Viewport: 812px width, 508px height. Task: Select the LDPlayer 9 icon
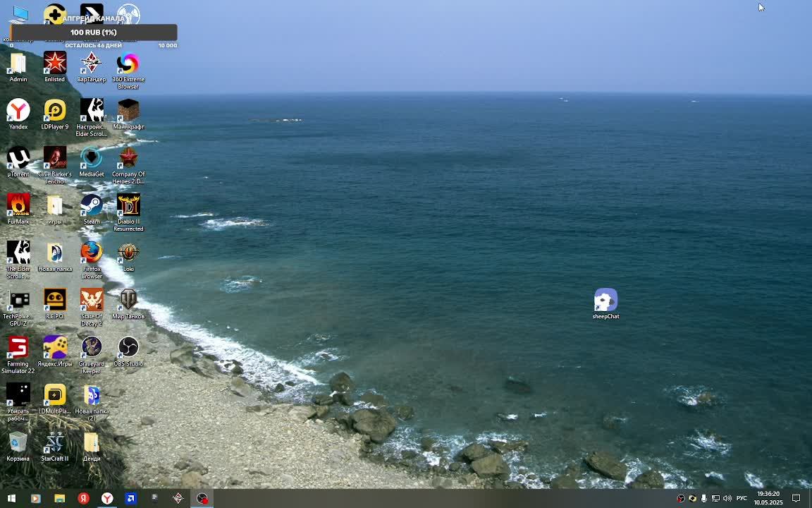54,111
